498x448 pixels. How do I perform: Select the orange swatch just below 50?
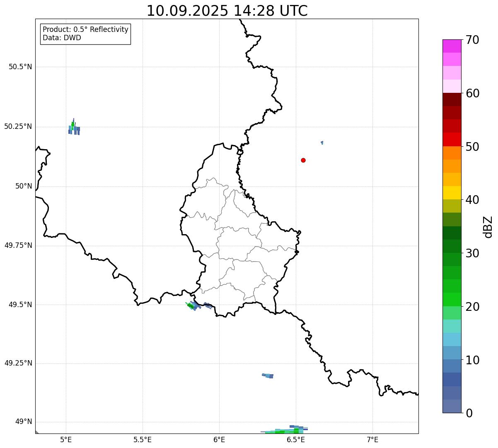point(452,153)
